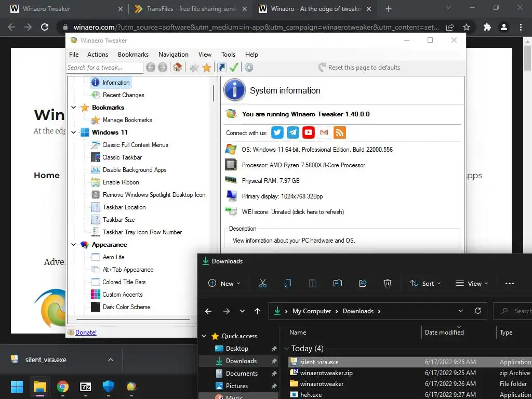Screen dimensions: 532x399
Task: Click the Donate! link
Action: click(86, 332)
